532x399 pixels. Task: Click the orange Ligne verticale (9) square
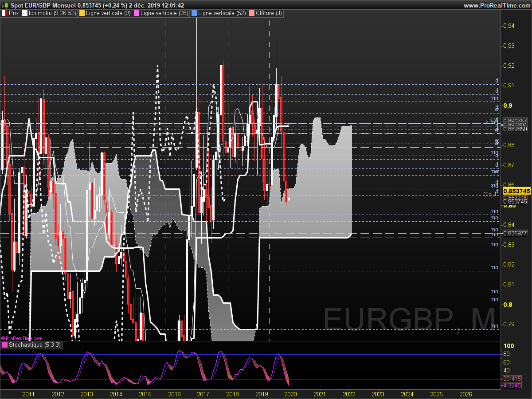point(82,13)
